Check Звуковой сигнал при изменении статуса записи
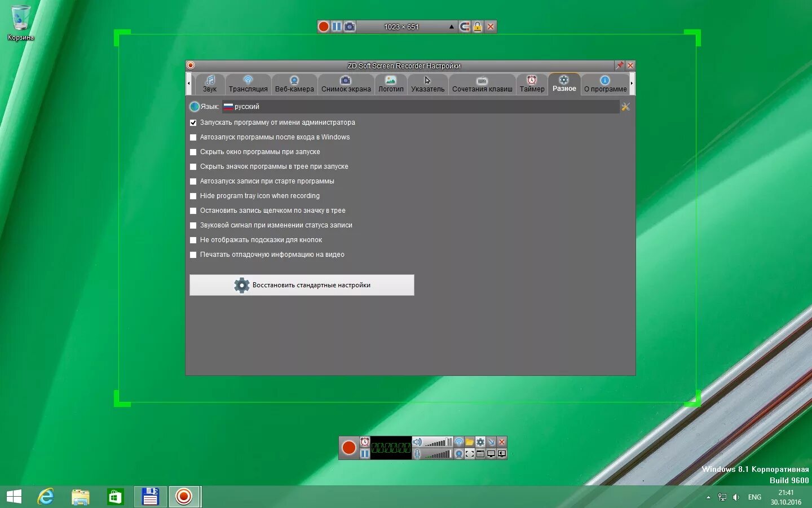 [193, 225]
